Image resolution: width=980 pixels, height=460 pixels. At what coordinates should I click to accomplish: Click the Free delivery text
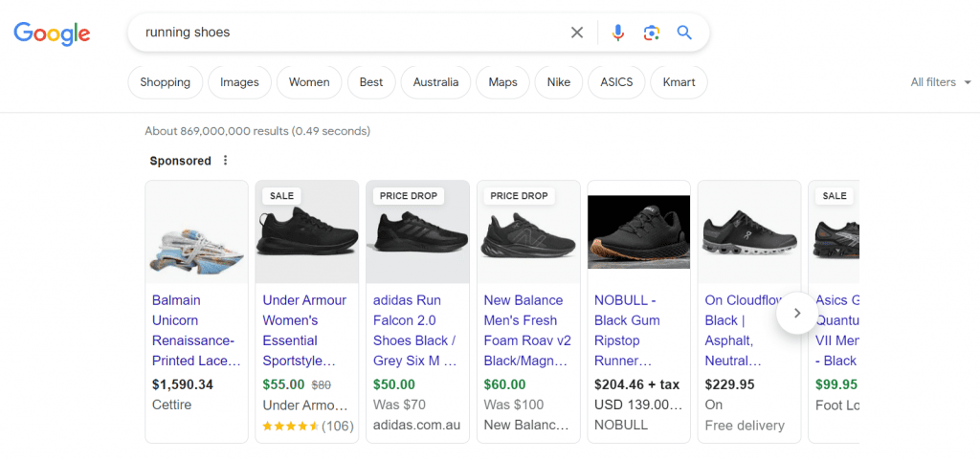point(745,426)
